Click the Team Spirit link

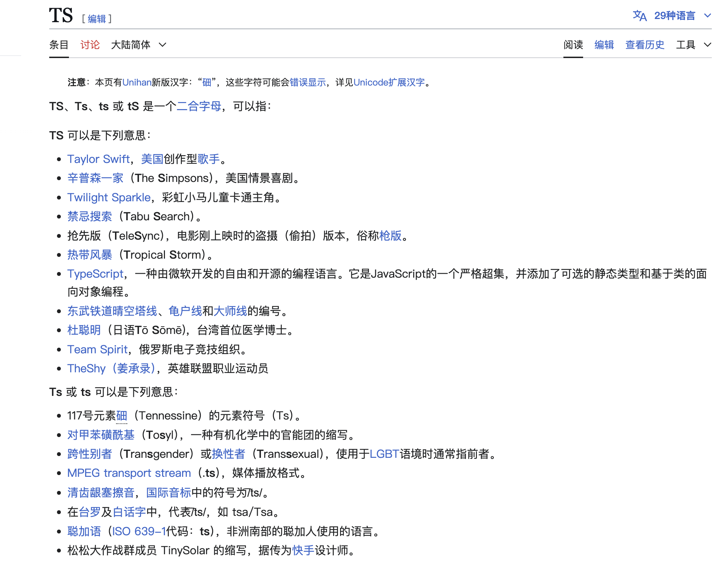(97, 349)
